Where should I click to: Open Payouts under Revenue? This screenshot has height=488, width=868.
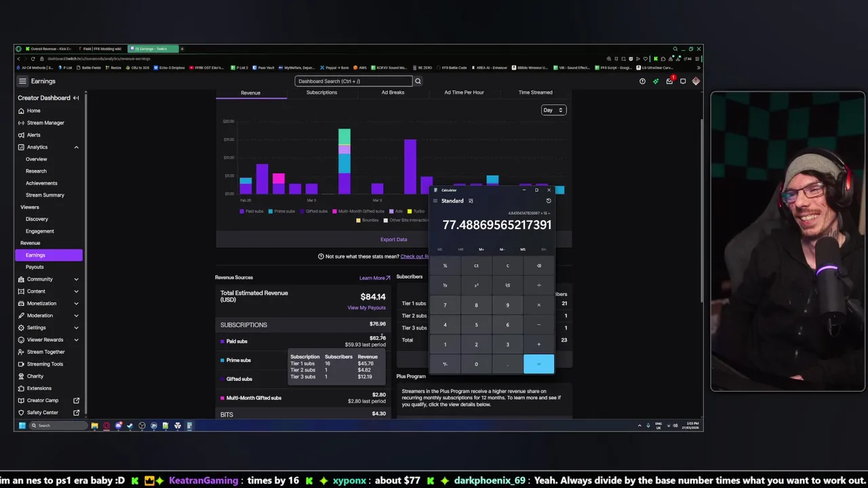click(35, 267)
